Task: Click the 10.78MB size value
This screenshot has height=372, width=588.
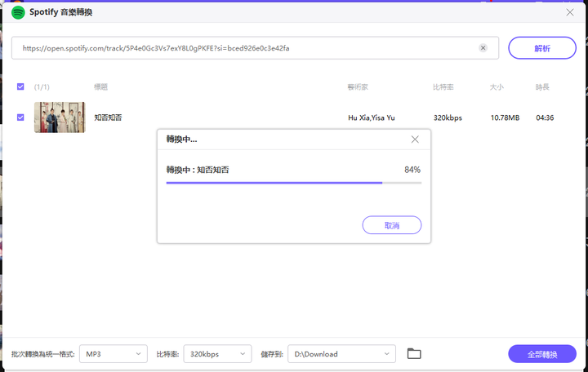Action: [x=506, y=117]
